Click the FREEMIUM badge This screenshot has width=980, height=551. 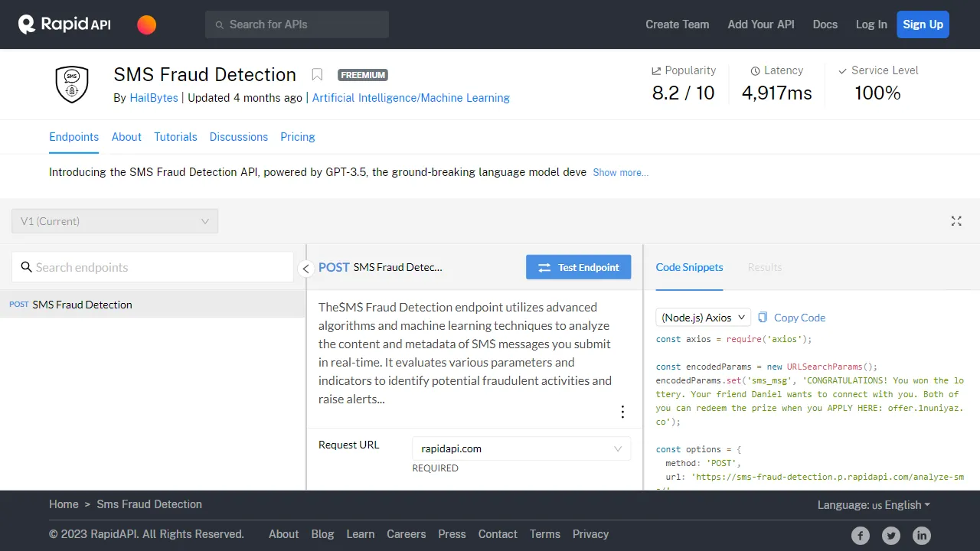363,75
